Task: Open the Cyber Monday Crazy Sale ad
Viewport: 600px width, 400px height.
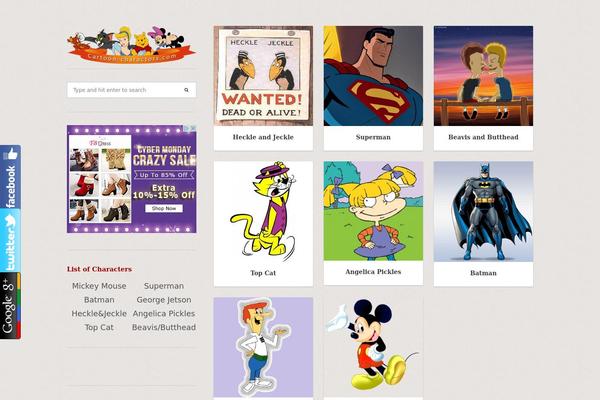Action: point(132,179)
